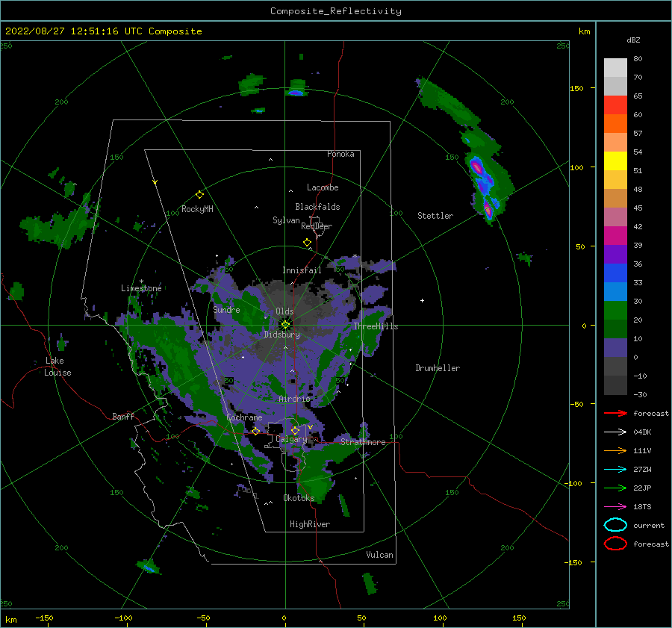This screenshot has width=672, height=628.
Task: Click the Composite_Reflectivity title text
Action: 335,11
